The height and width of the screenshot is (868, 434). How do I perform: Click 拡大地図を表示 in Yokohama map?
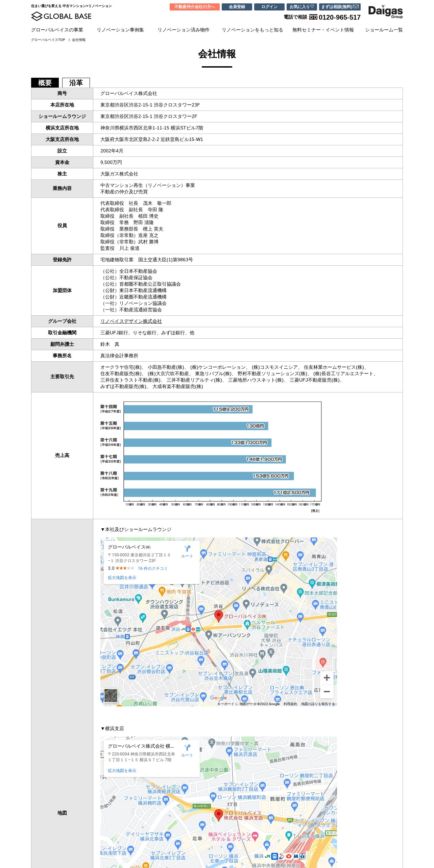pyautogui.click(x=122, y=771)
